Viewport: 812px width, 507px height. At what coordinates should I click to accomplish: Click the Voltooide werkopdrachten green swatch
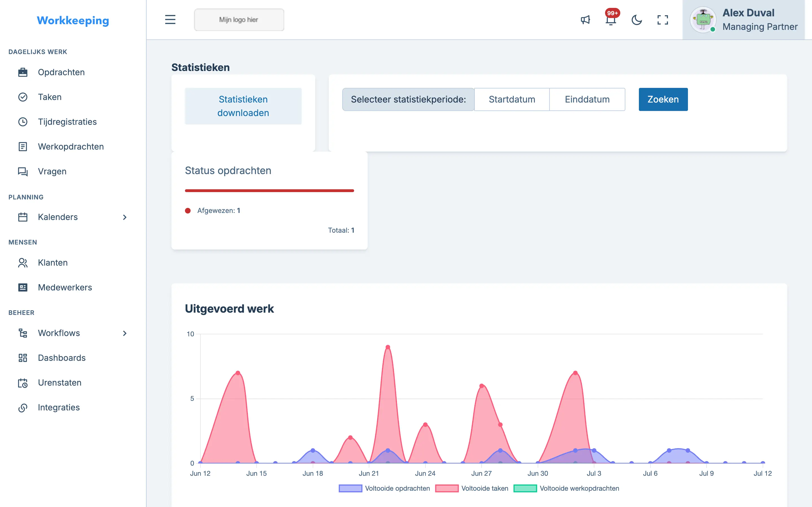(x=525, y=488)
